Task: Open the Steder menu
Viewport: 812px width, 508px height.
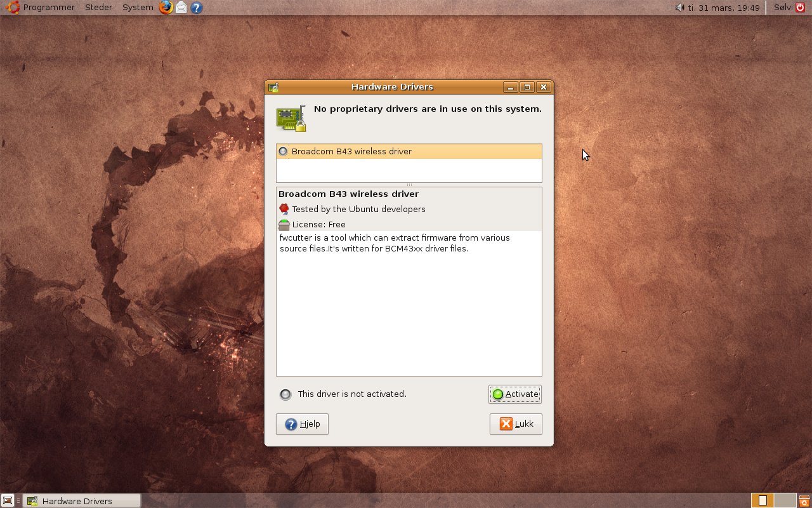Action: [x=98, y=8]
